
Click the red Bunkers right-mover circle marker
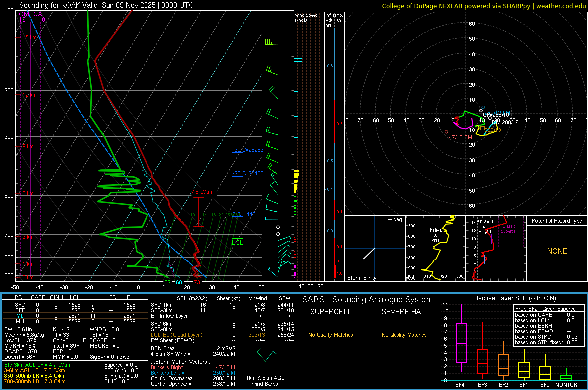446,132
